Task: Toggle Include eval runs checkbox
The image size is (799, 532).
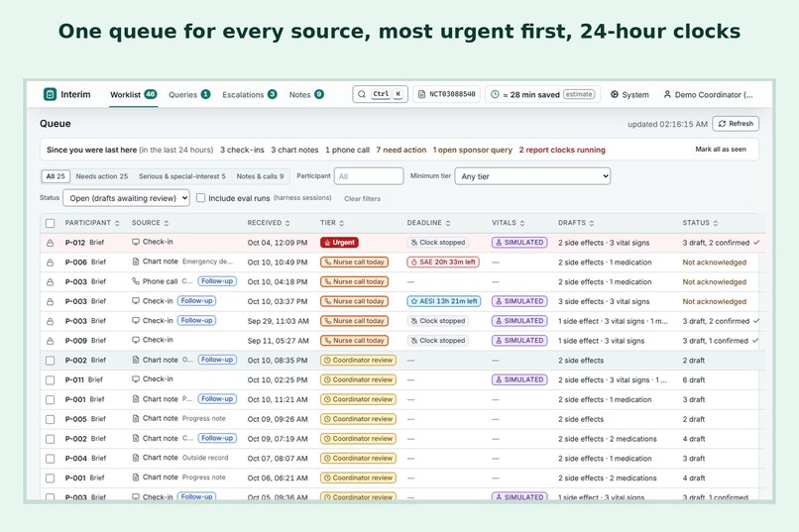Action: 201,197
